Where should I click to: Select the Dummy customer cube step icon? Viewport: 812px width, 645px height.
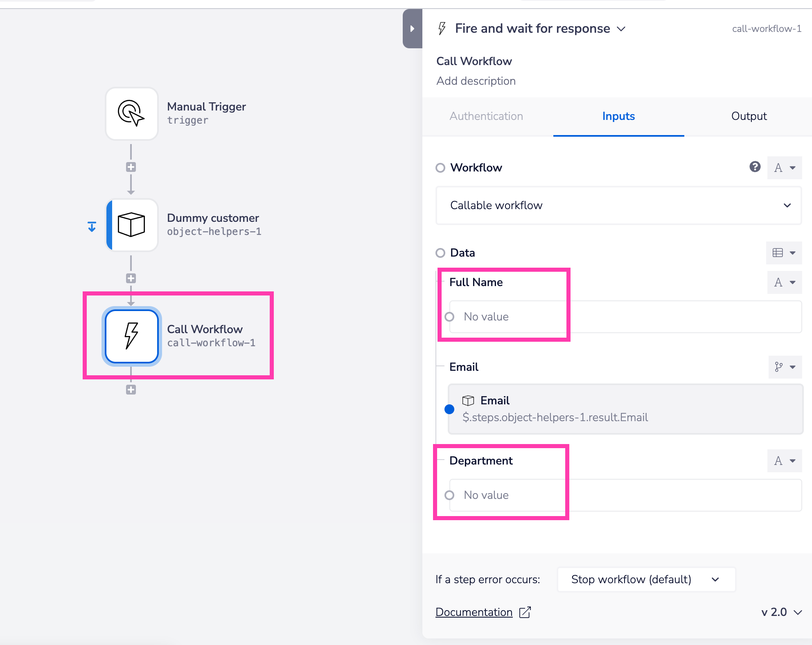coord(131,225)
